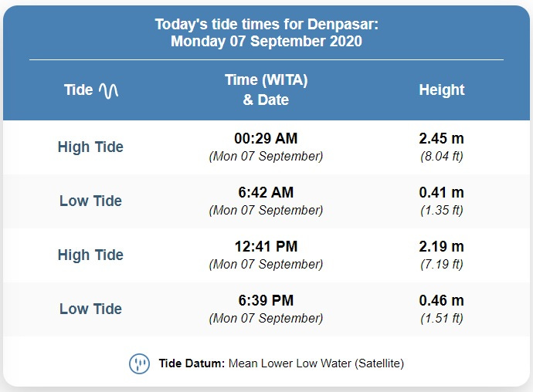
Task: Select the morning Low Tide label
Action: coord(90,201)
